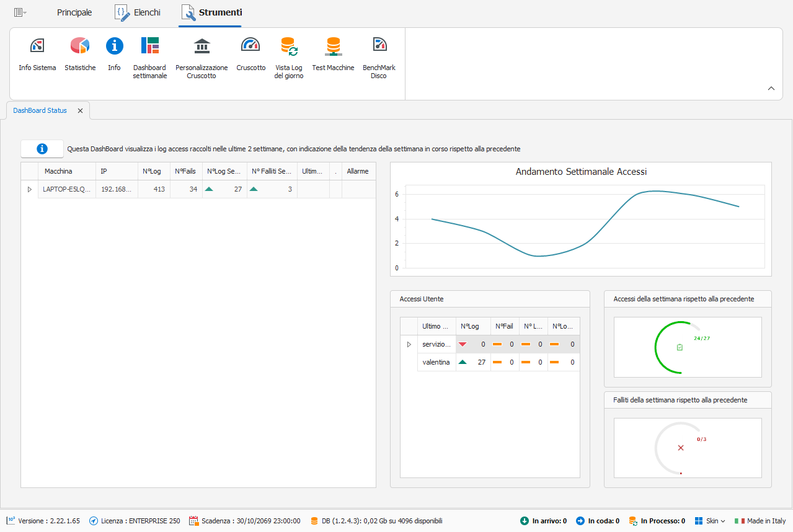Select the 192.168... IP cell
Image resolution: width=793 pixels, height=532 pixels.
[x=117, y=189]
